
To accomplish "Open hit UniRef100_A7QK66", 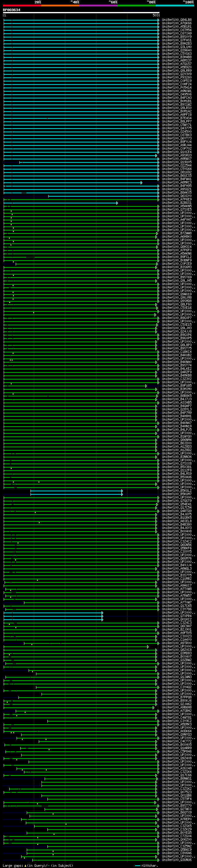I will 177,23.
